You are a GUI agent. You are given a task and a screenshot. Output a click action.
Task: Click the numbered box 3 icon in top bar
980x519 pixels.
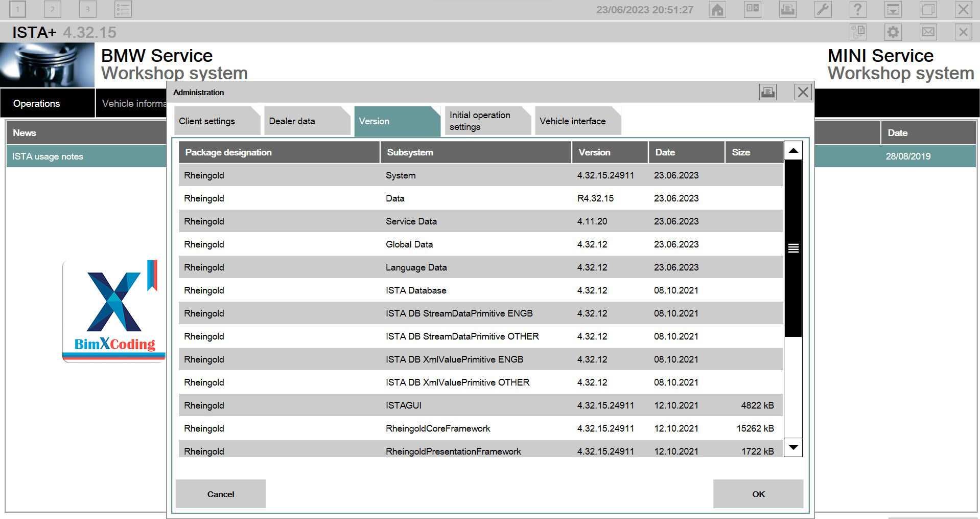88,9
